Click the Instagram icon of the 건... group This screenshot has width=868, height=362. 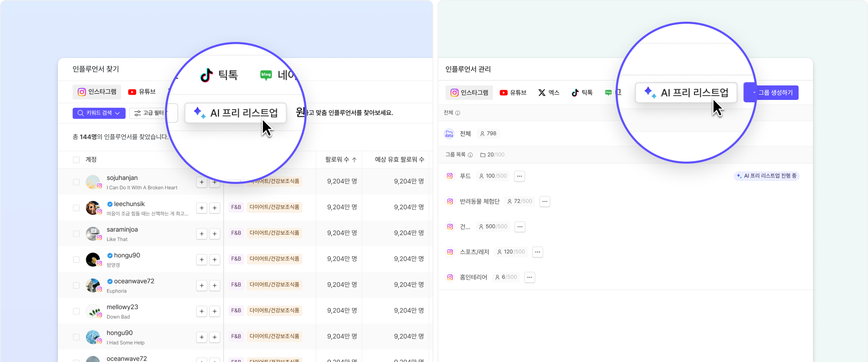tap(450, 227)
